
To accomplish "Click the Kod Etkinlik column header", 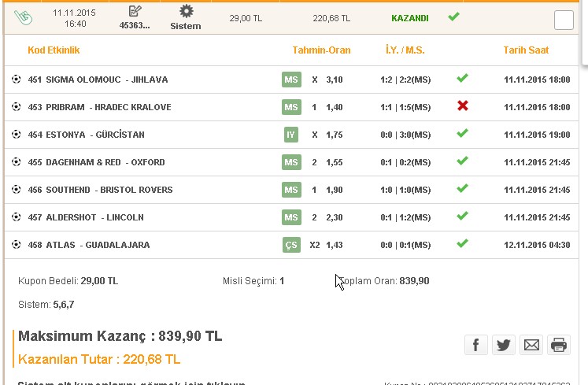I will [x=54, y=50].
